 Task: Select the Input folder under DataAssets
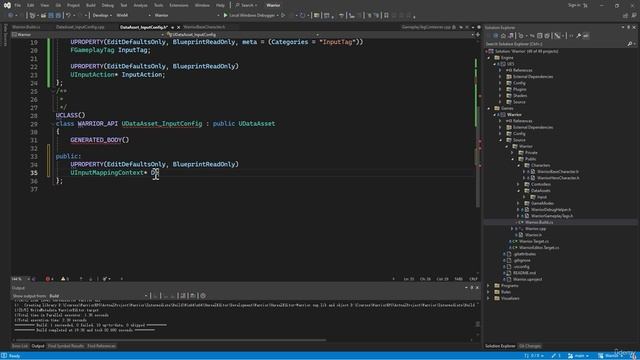[x=542, y=197]
